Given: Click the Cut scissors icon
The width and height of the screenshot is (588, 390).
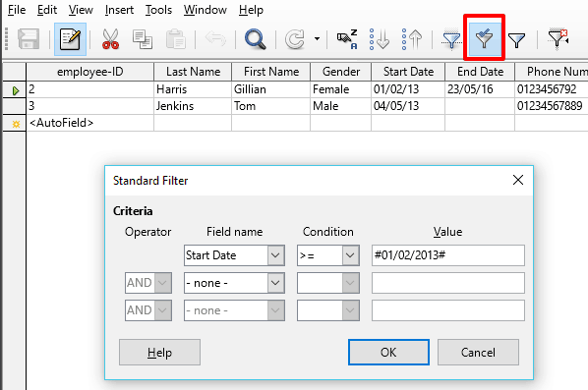Looking at the screenshot, I should pos(111,39).
